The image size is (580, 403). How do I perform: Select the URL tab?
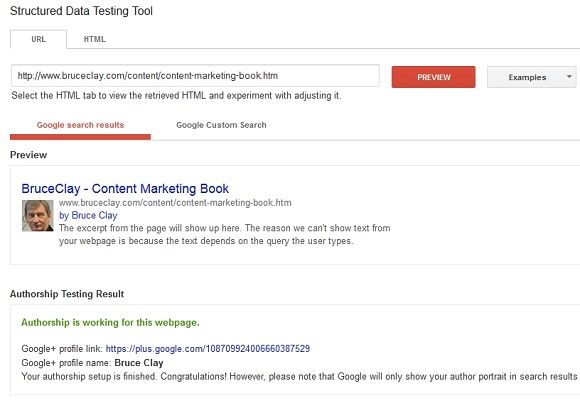pyautogui.click(x=38, y=39)
